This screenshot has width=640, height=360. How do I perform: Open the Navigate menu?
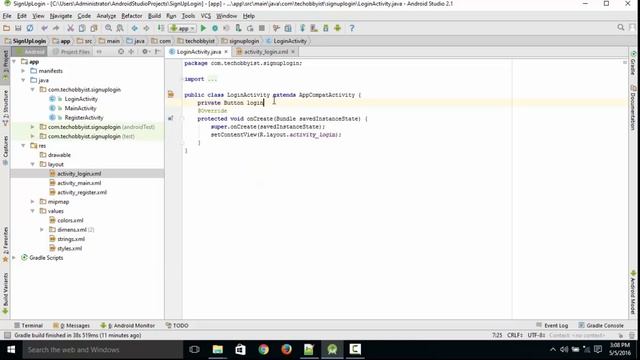[x=61, y=16]
